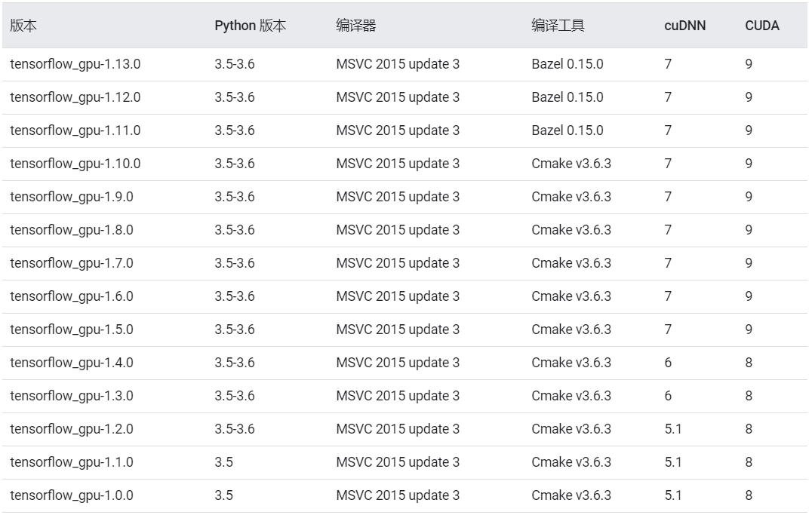Click the tensorflow_gpu-1.0.0 version cell
812x515 pixels.
tap(72, 495)
